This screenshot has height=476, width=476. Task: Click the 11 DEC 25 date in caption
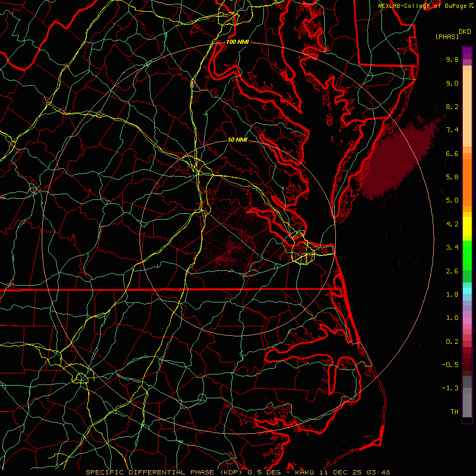[342, 472]
